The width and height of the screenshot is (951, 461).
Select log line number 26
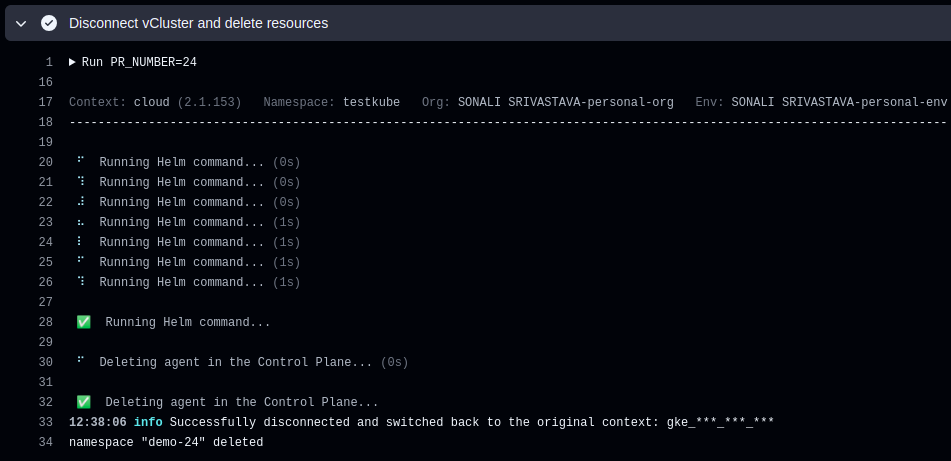45,282
